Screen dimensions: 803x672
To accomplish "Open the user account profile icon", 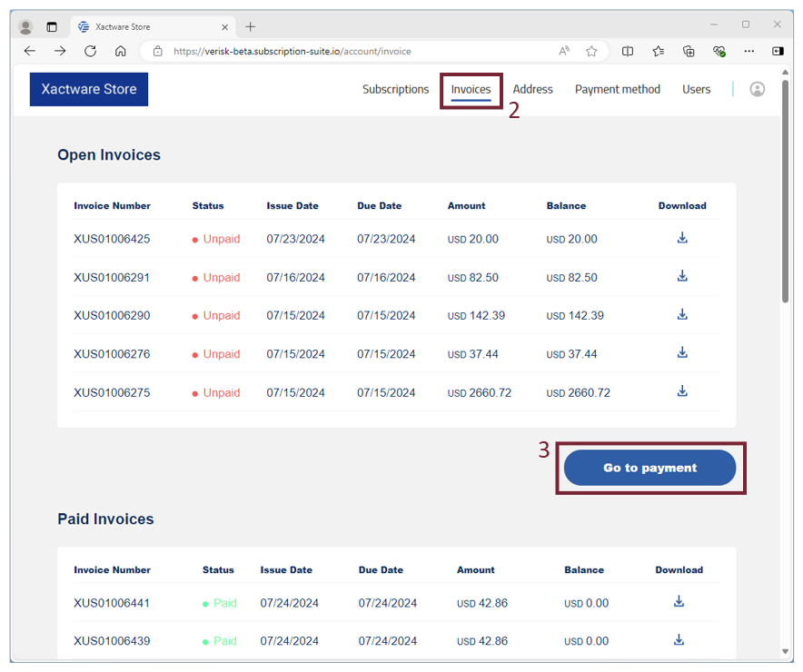I will click(757, 89).
